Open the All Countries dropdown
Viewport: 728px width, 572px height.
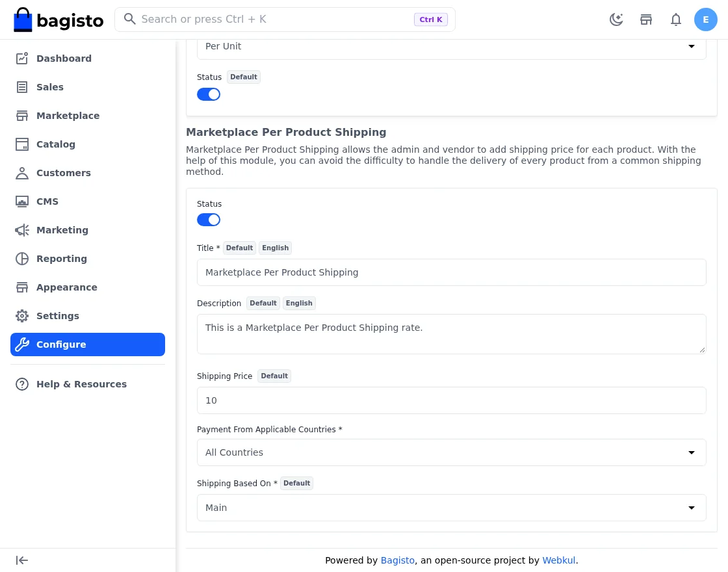(451, 452)
